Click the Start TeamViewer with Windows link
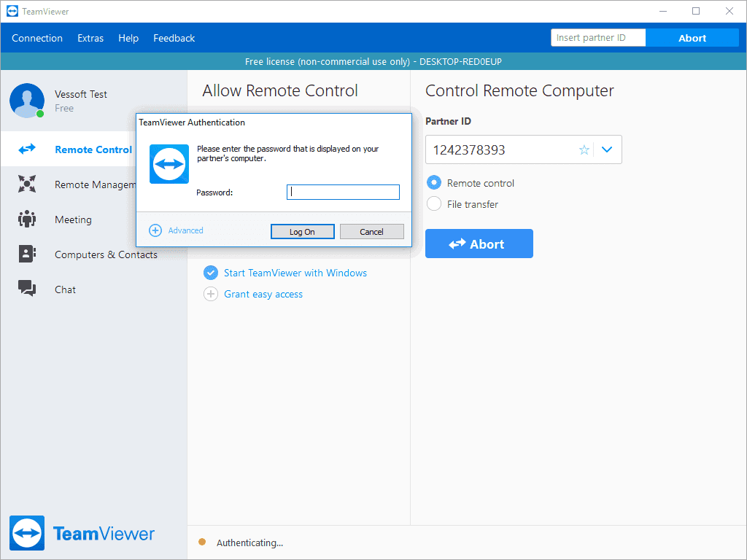 click(295, 273)
